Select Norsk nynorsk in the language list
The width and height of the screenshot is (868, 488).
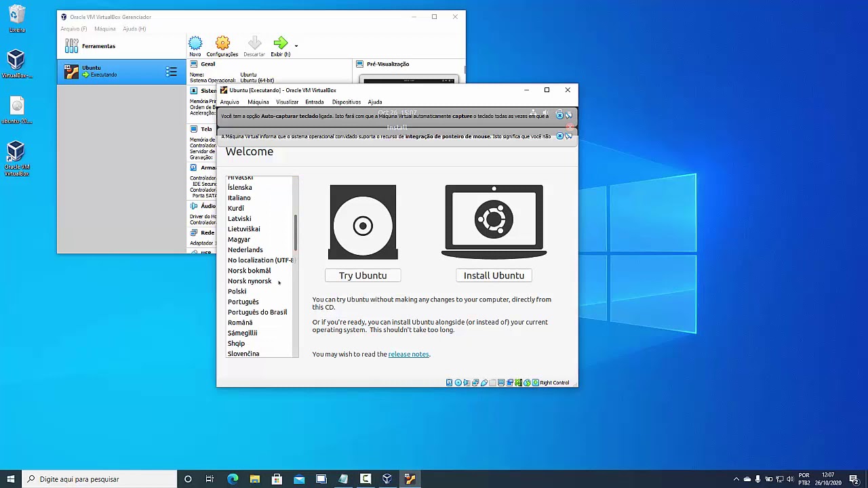250,281
